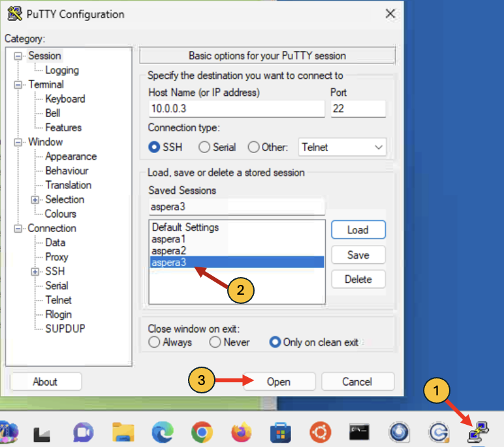The width and height of the screenshot is (504, 447).
Task: Select aspera3 in the sessions list
Action: pos(237,262)
